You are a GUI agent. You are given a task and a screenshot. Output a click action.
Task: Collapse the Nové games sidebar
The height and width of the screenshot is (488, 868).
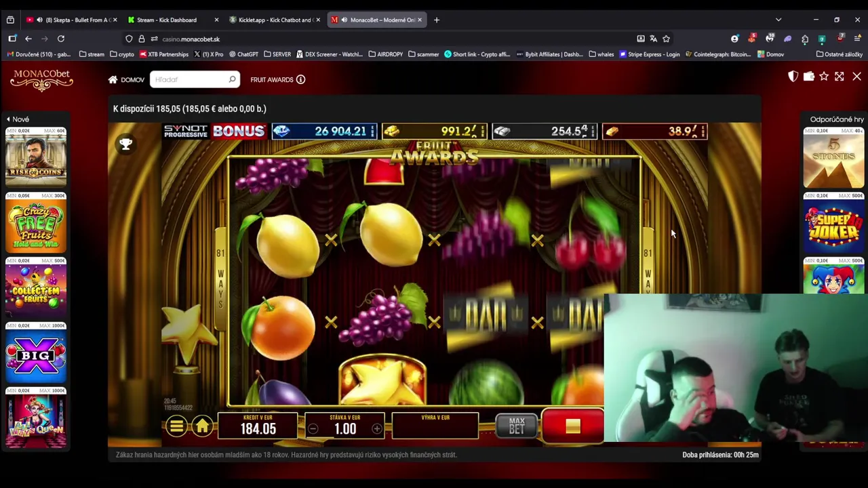(18, 119)
